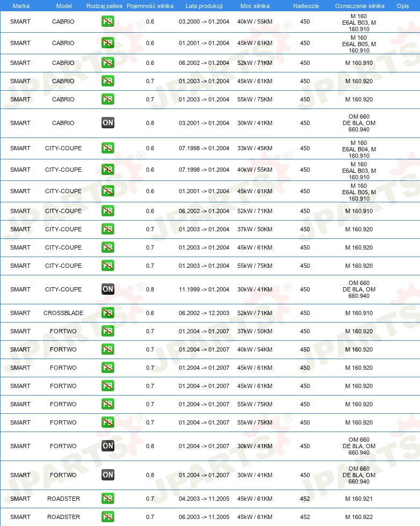Click engine code M 160 E6AL B04

coord(359,149)
